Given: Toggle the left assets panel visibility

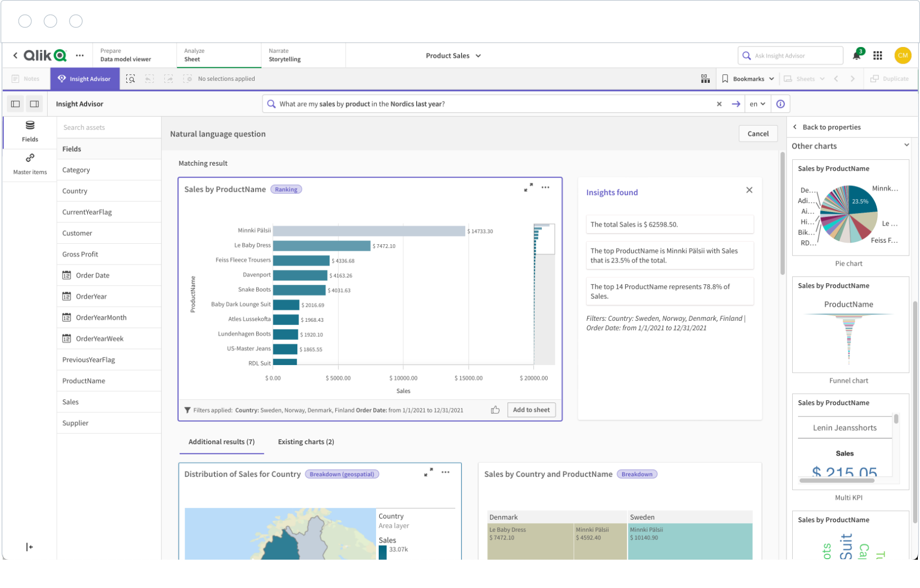Looking at the screenshot, I should point(16,104).
